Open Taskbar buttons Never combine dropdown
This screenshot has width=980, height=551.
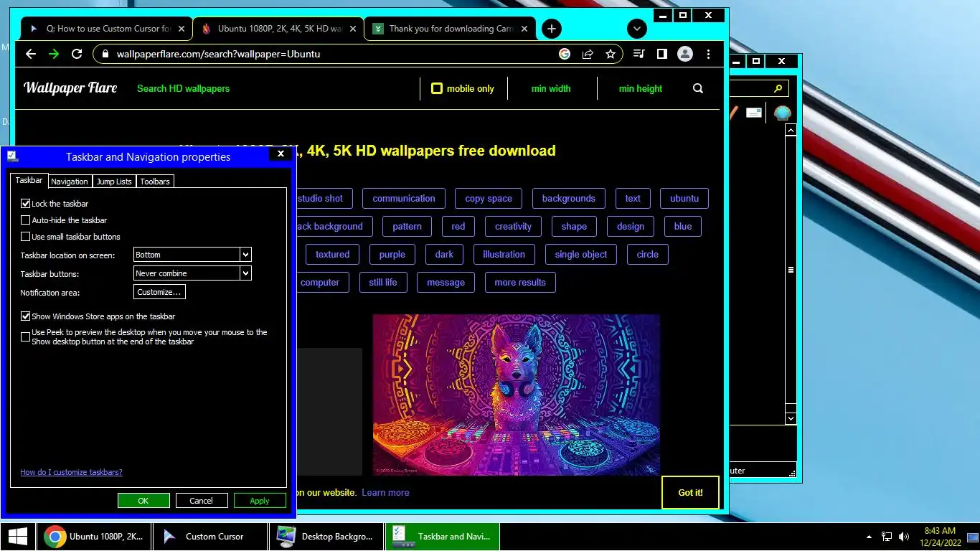[192, 273]
